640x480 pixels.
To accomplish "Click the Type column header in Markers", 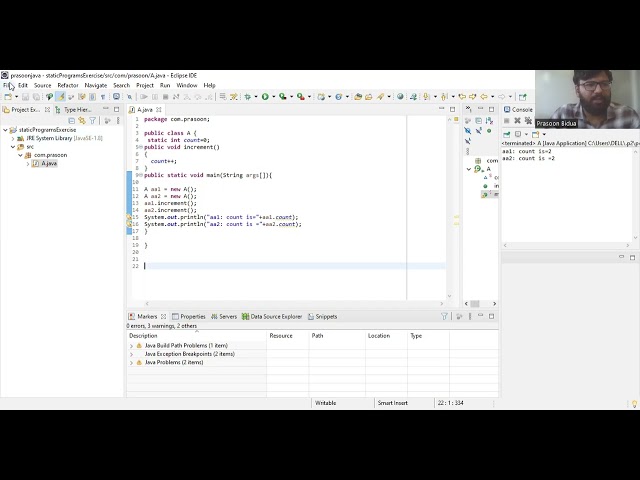I will point(428,336).
